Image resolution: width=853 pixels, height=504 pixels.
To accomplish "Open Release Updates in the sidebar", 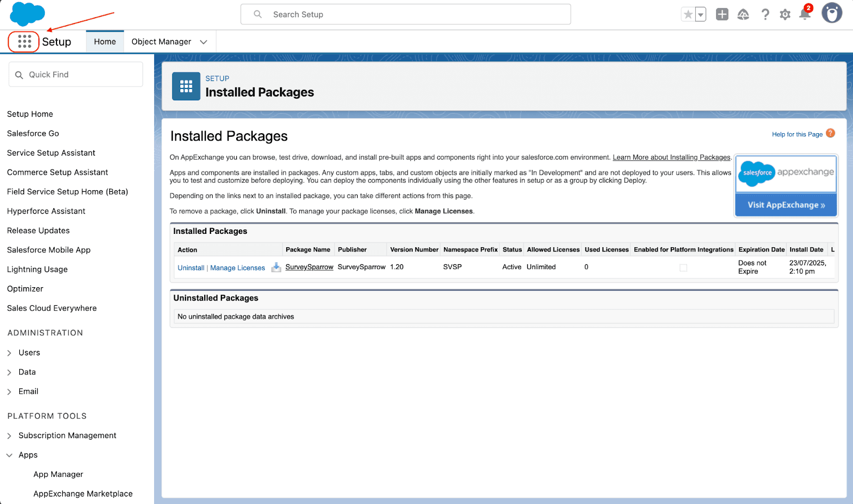I will (38, 231).
